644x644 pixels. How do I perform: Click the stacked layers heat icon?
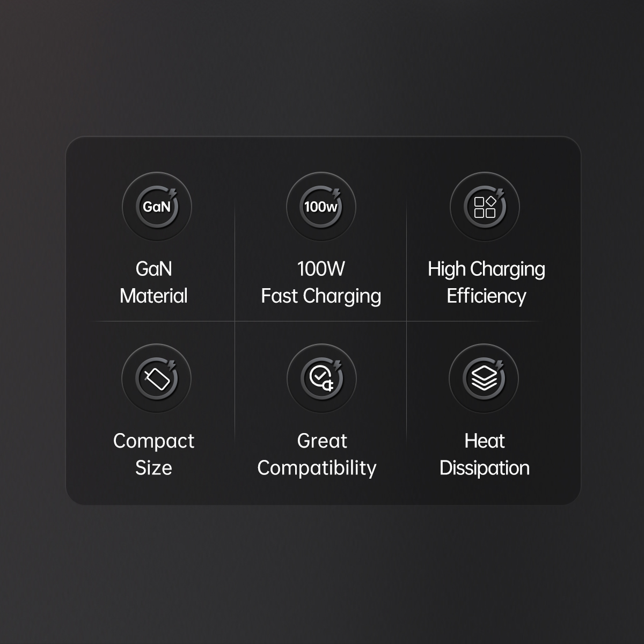point(484,378)
